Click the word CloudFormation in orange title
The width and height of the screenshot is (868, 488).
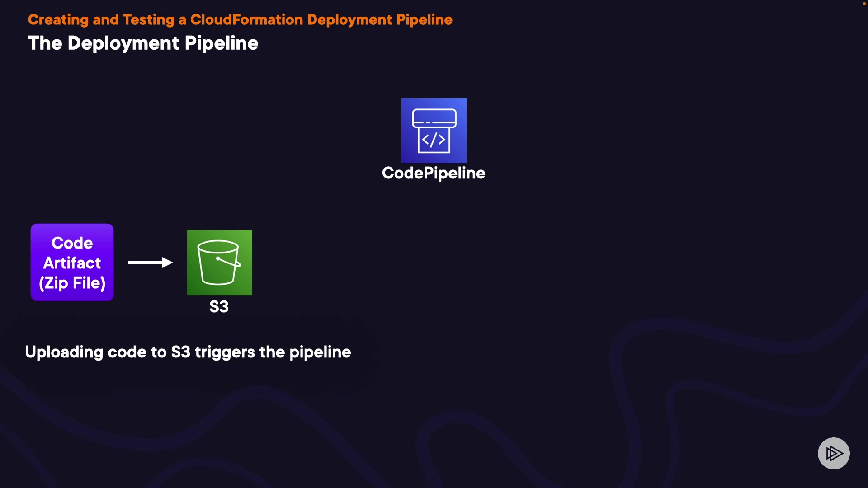click(246, 20)
